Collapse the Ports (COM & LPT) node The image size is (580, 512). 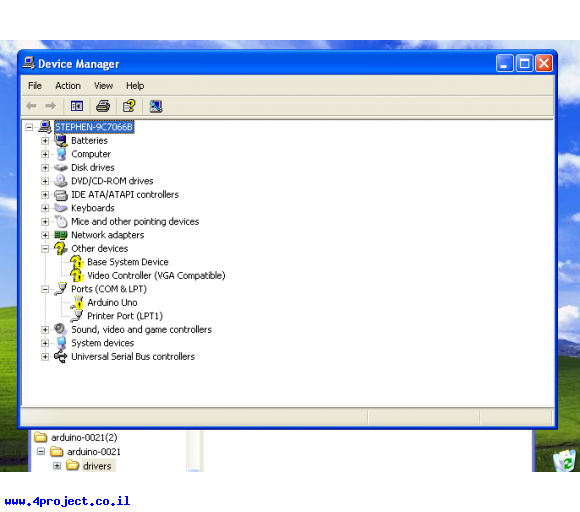point(45,289)
